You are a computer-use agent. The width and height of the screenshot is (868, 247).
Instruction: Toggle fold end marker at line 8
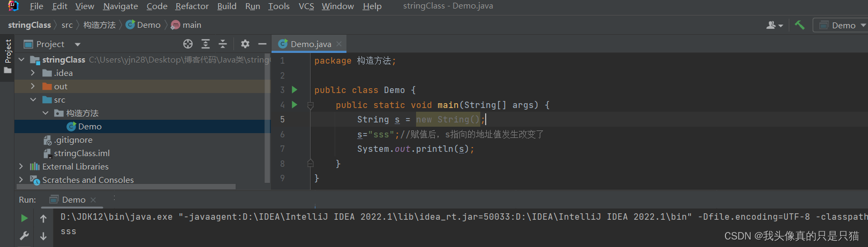pos(310,163)
